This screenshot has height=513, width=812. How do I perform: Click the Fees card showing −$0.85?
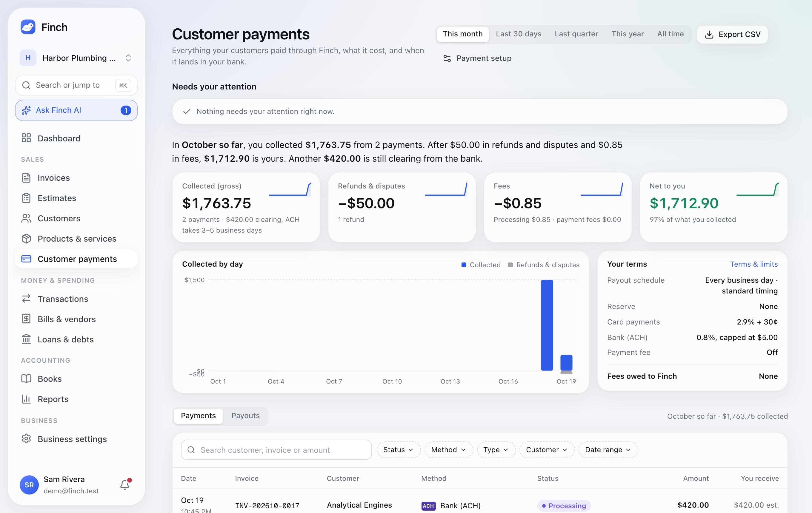[557, 207]
